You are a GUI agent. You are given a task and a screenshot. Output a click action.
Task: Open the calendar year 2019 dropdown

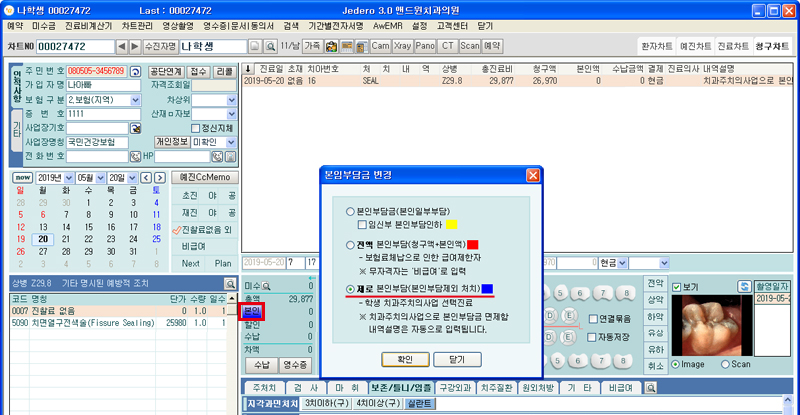[70, 176]
